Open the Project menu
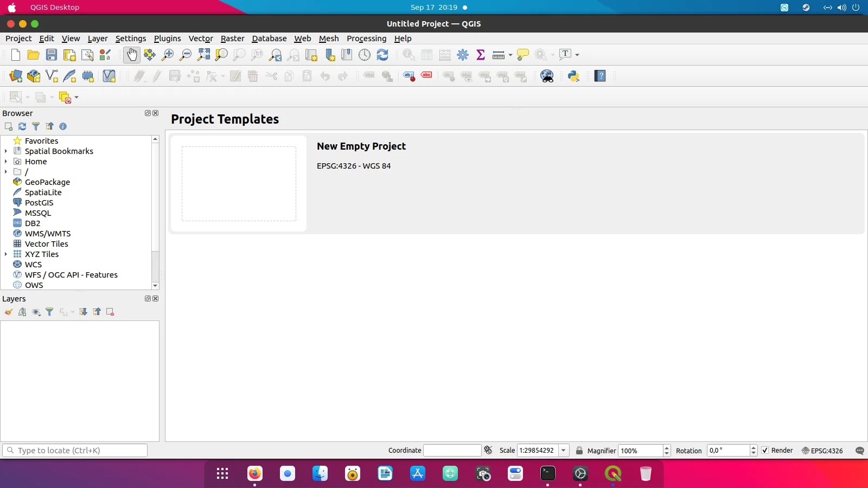The image size is (868, 488). pyautogui.click(x=18, y=38)
